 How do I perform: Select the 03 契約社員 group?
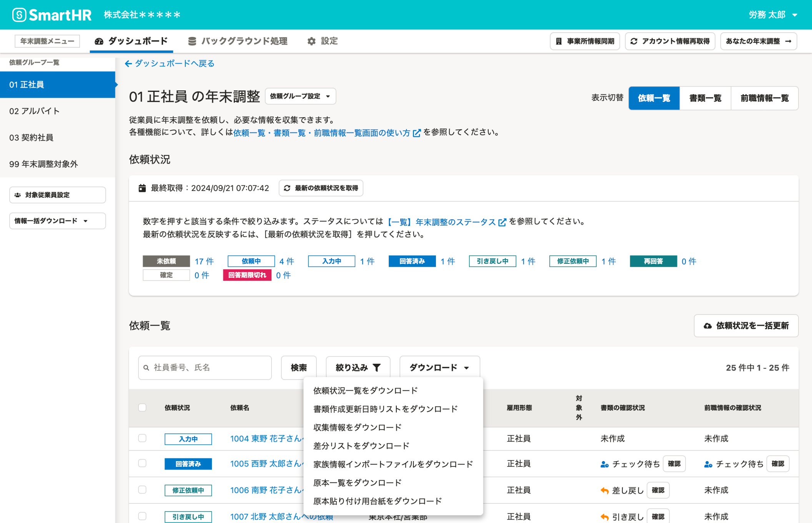[x=58, y=138]
